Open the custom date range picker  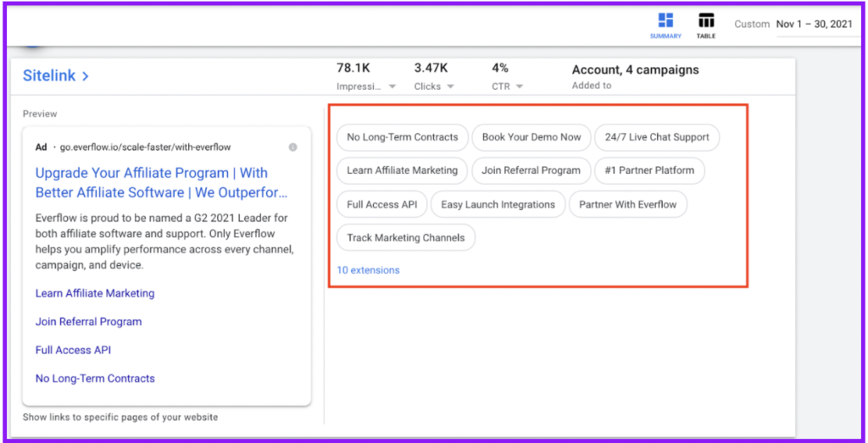(x=814, y=24)
